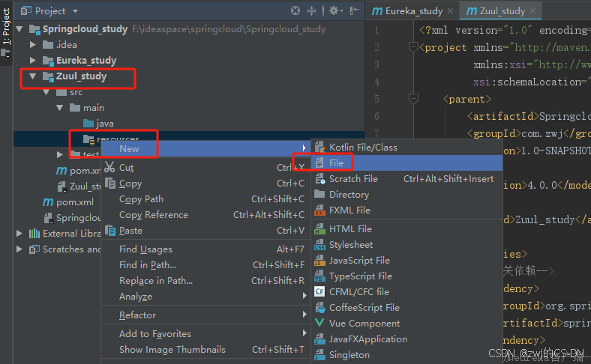This screenshot has width=591, height=364.
Task: Click the locate/scroll-from-source crosshair icon
Action: coord(295,11)
